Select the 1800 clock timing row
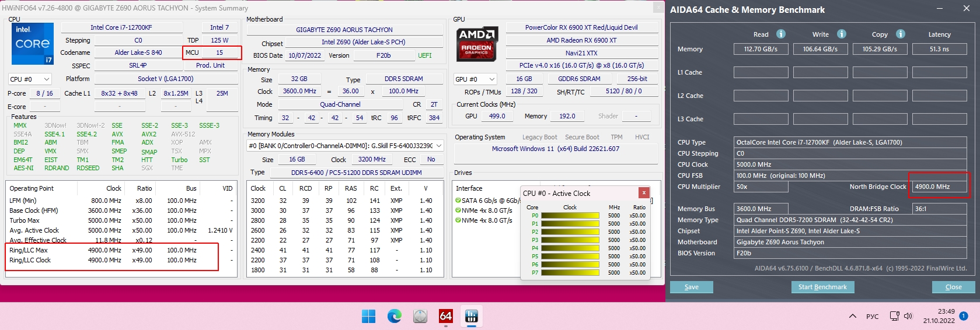The height and width of the screenshot is (330, 980). [346, 270]
